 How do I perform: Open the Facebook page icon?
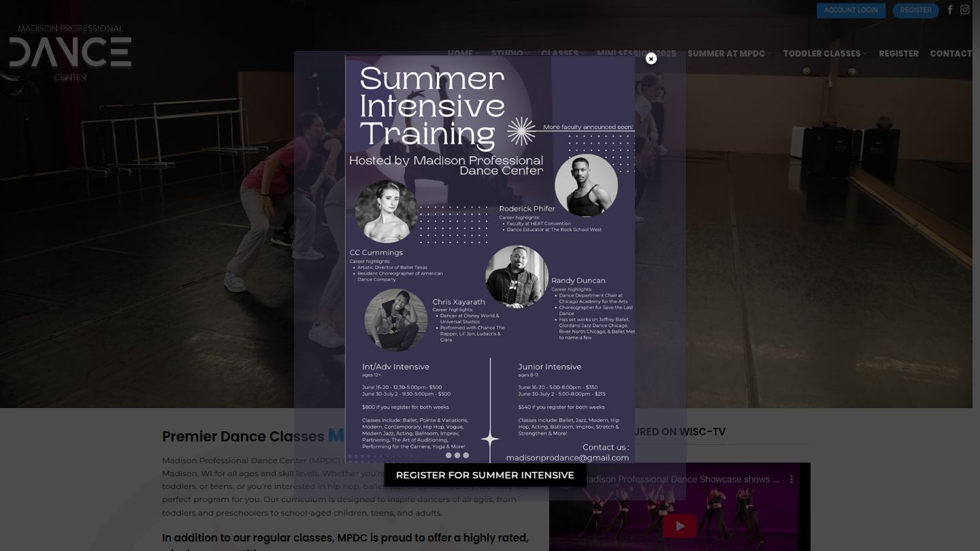[950, 10]
